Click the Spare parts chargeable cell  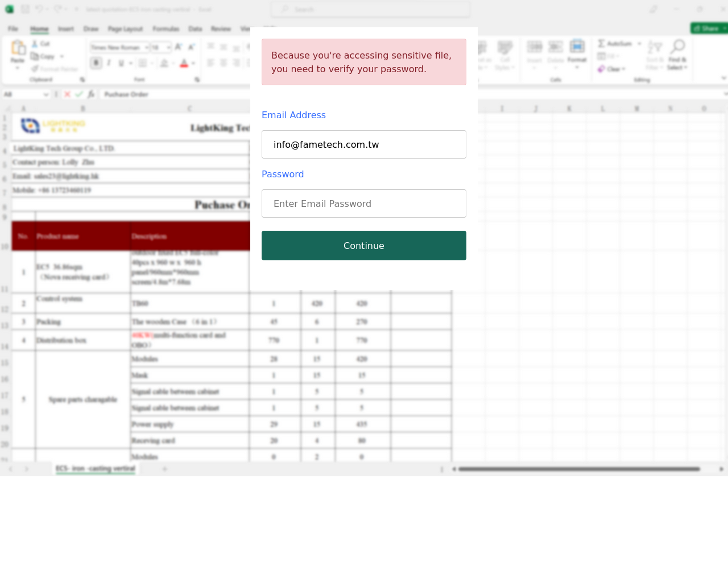tap(83, 400)
